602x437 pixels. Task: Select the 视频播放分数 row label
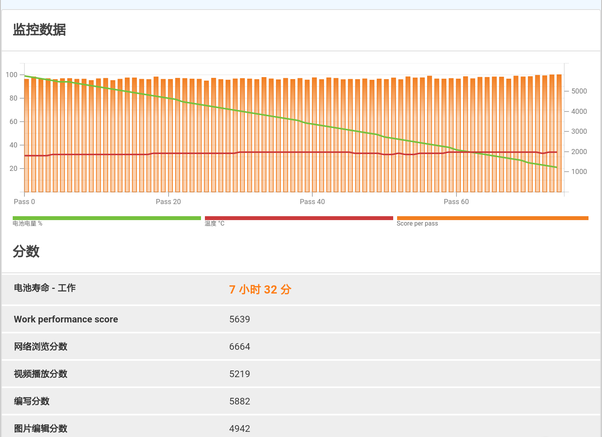(40, 374)
